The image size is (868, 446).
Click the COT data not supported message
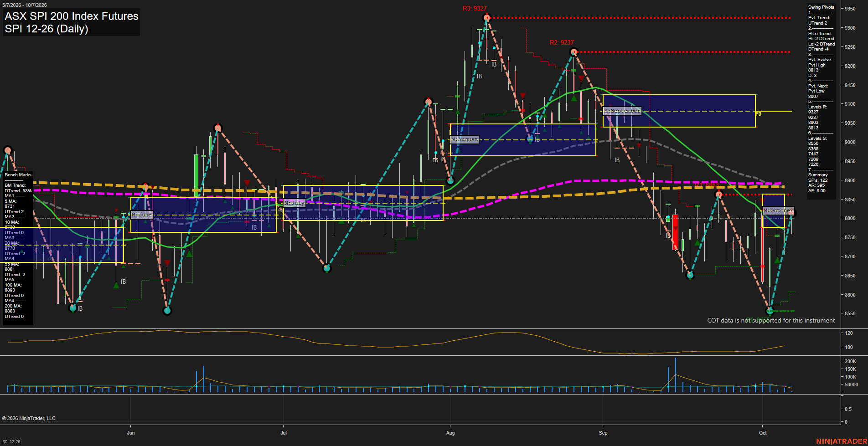click(771, 320)
